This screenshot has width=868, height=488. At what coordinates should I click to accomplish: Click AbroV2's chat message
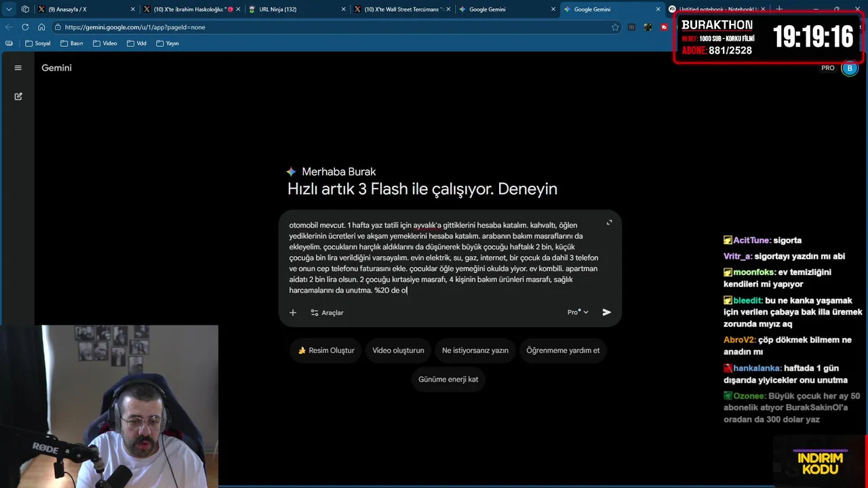[787, 346]
